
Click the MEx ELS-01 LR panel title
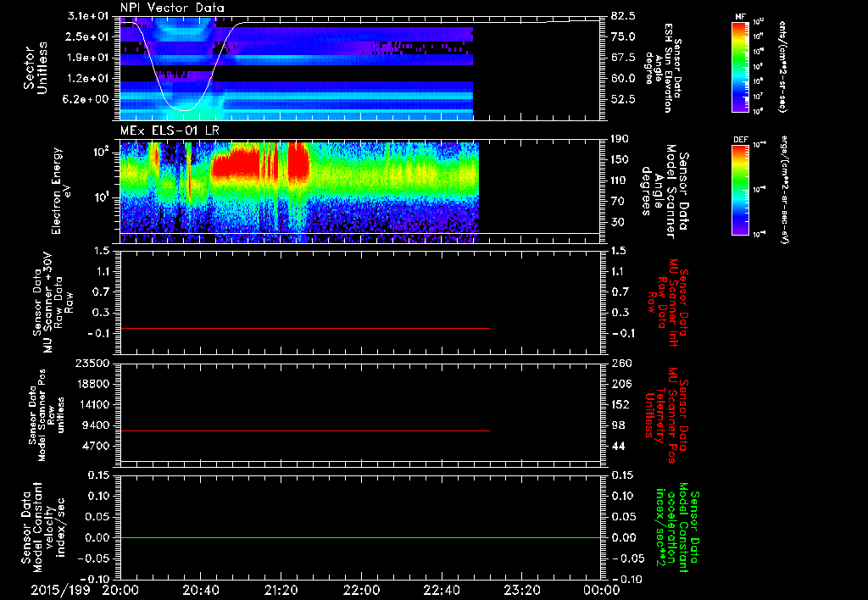(169, 131)
